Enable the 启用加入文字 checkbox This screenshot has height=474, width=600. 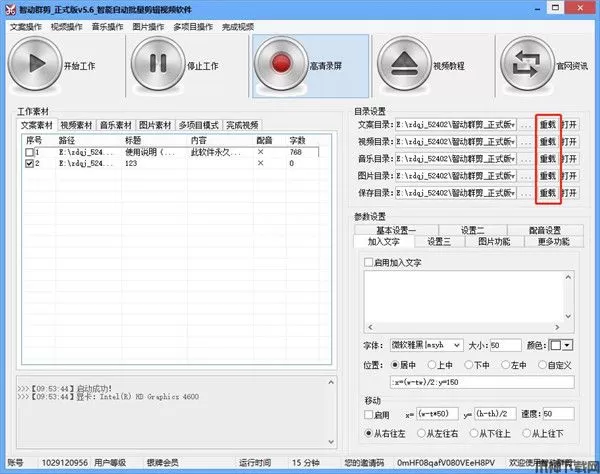pyautogui.click(x=369, y=262)
